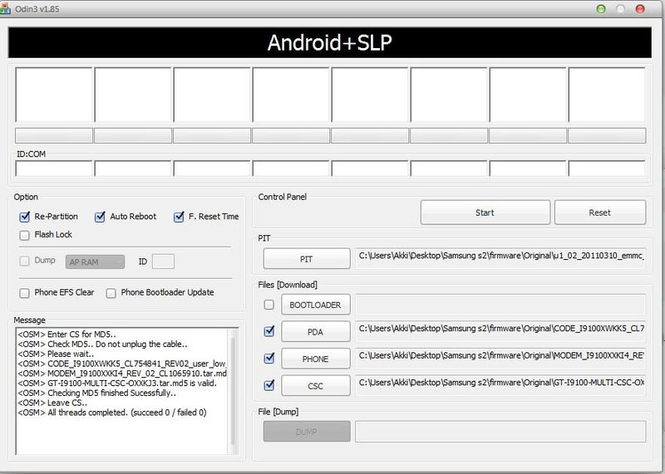Image resolution: width=665 pixels, height=474 pixels.
Task: Click the greyed DUMP button
Action: point(307,432)
